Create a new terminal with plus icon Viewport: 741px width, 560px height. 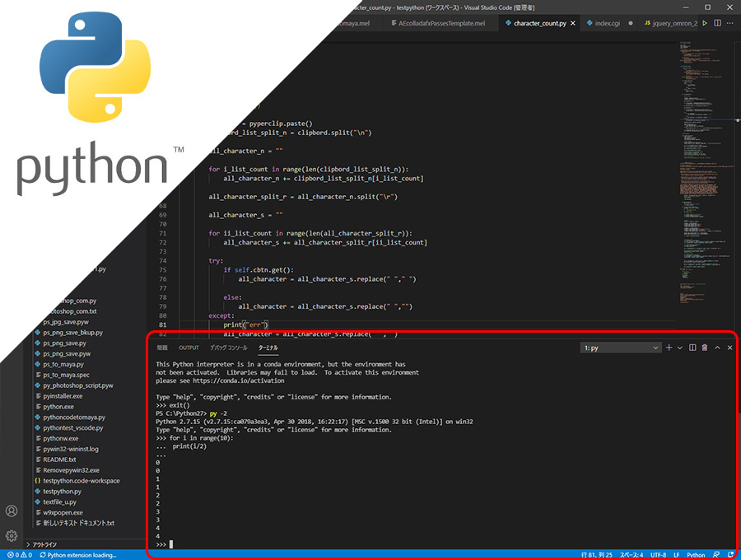click(x=669, y=348)
